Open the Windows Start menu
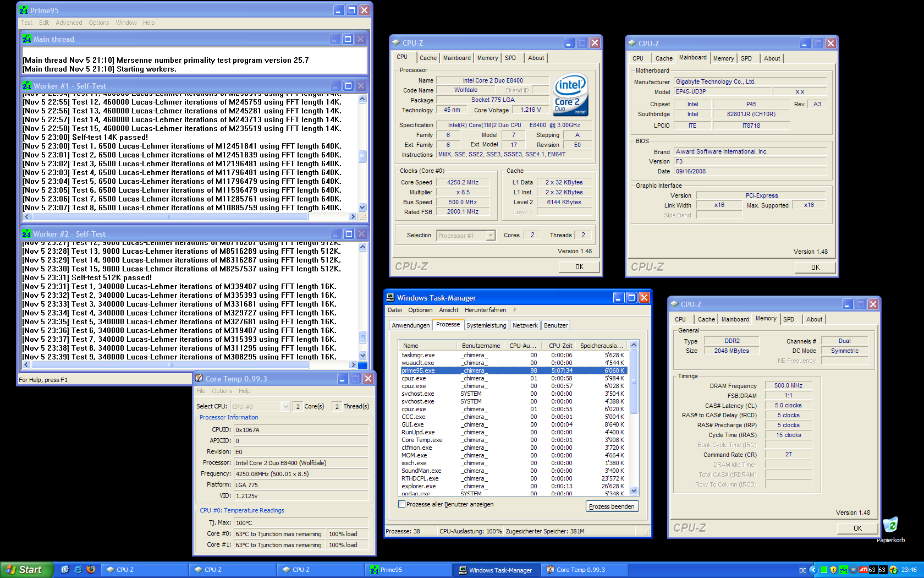The height and width of the screenshot is (578, 924). (26, 570)
